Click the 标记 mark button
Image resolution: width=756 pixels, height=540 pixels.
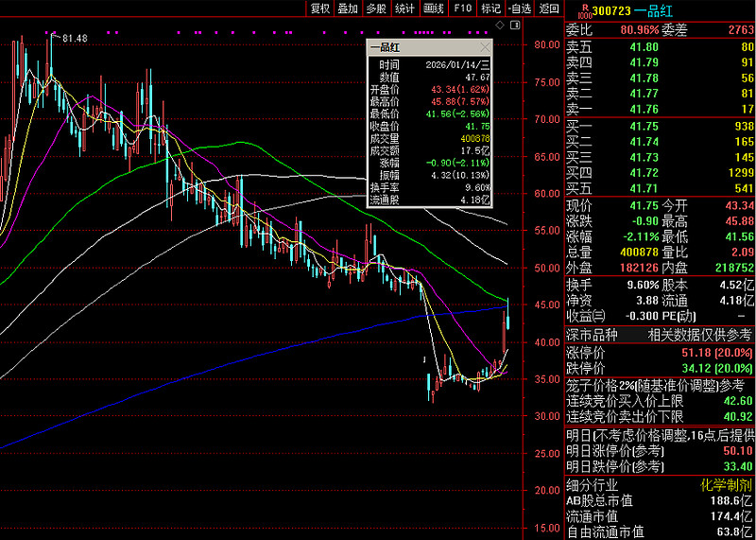click(x=490, y=9)
